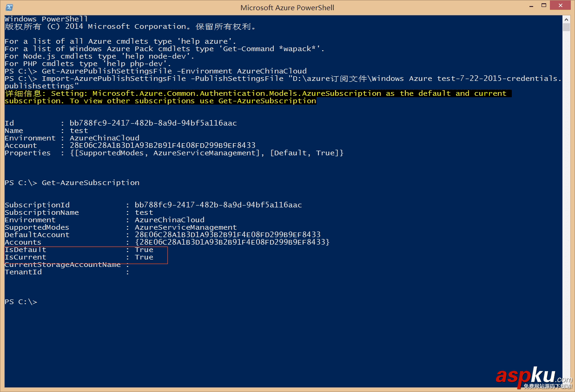Click the IsCurrent True value

[x=144, y=257]
